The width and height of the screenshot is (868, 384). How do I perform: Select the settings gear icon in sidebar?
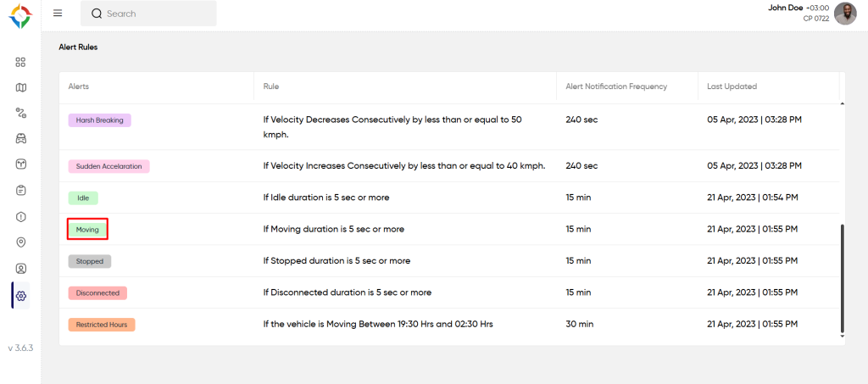tap(20, 296)
